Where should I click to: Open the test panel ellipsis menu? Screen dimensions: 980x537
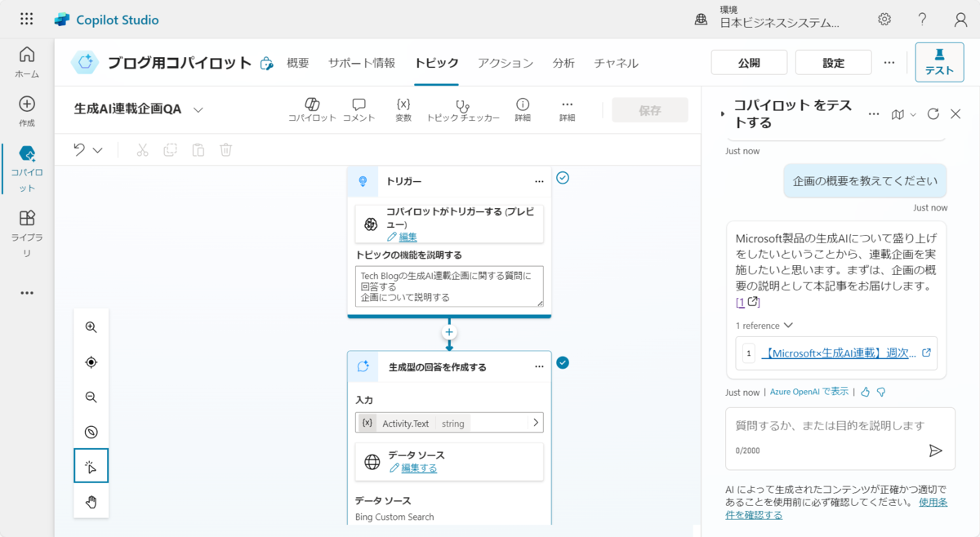pyautogui.click(x=874, y=114)
